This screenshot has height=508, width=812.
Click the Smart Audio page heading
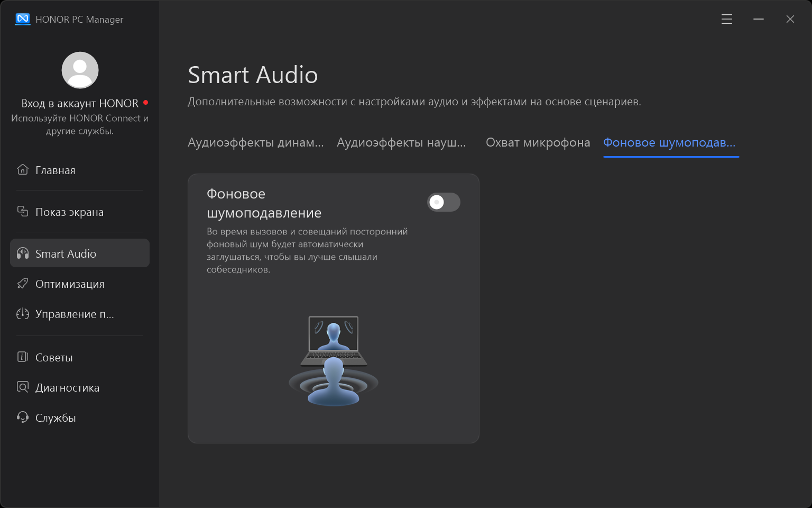tap(253, 75)
